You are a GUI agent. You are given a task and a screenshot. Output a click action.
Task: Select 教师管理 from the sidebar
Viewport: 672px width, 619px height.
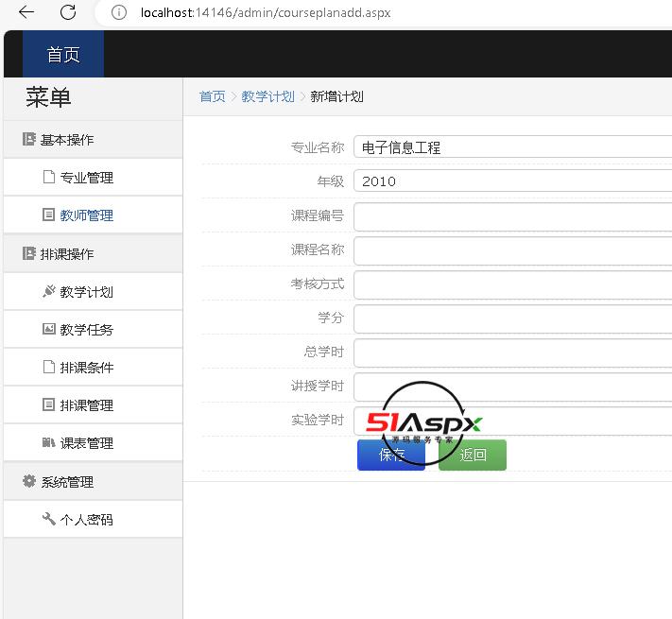(x=86, y=215)
